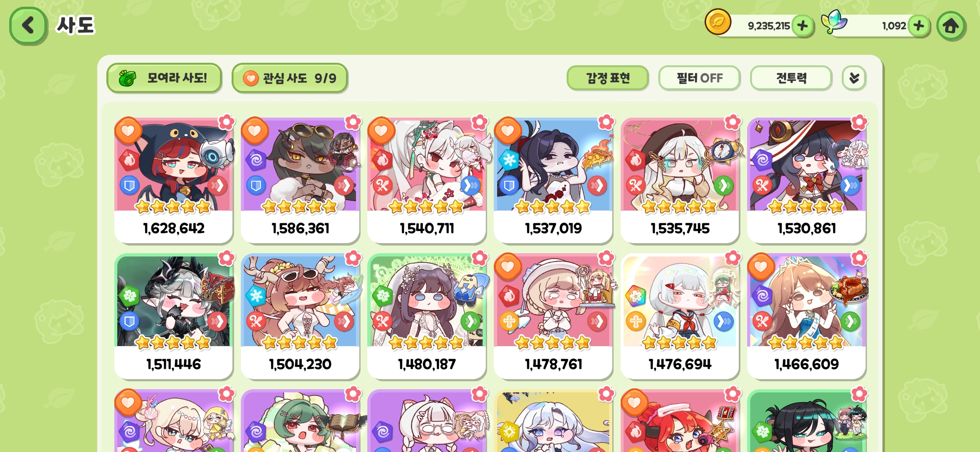
Task: Toggle the 필터 OFF filter button
Action: [699, 78]
